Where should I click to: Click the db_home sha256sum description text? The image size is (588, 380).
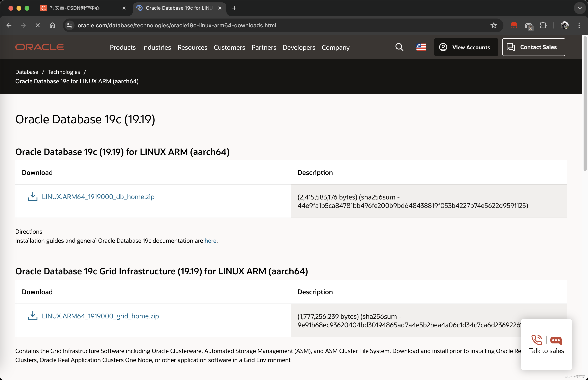click(x=413, y=201)
